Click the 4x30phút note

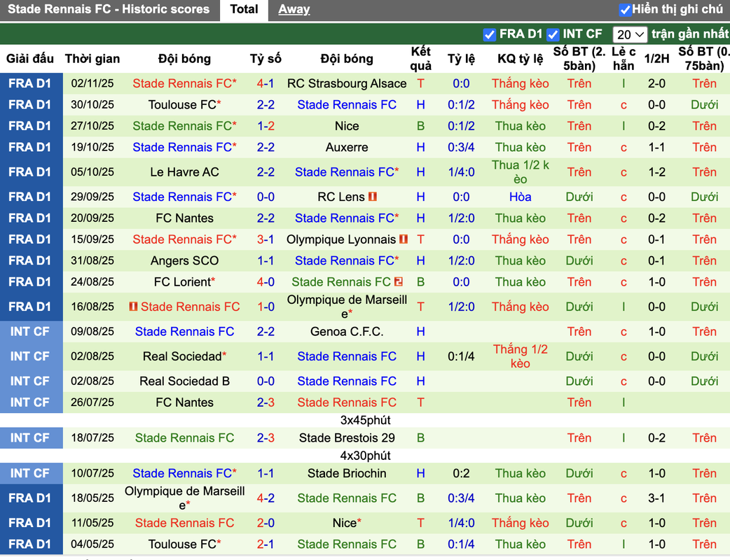pos(366,456)
